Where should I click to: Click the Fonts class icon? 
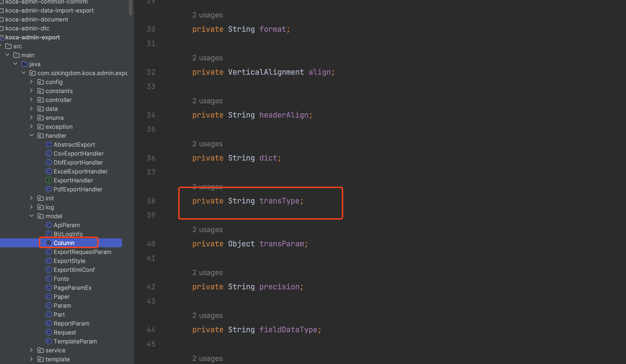(x=49, y=279)
